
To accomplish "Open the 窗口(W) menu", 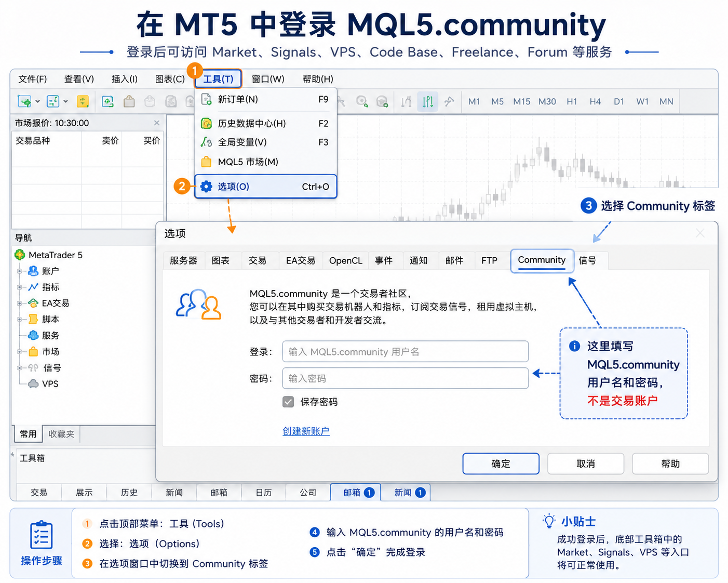I will (x=268, y=79).
